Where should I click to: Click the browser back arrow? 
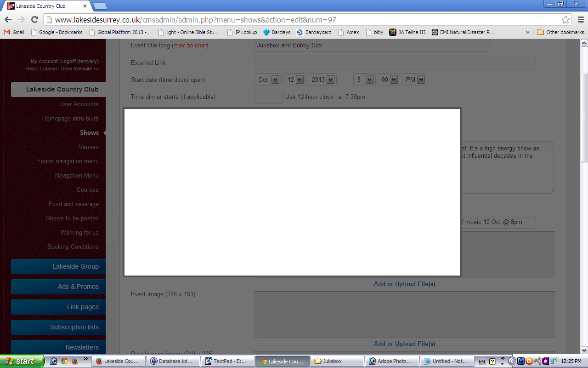tap(8, 19)
